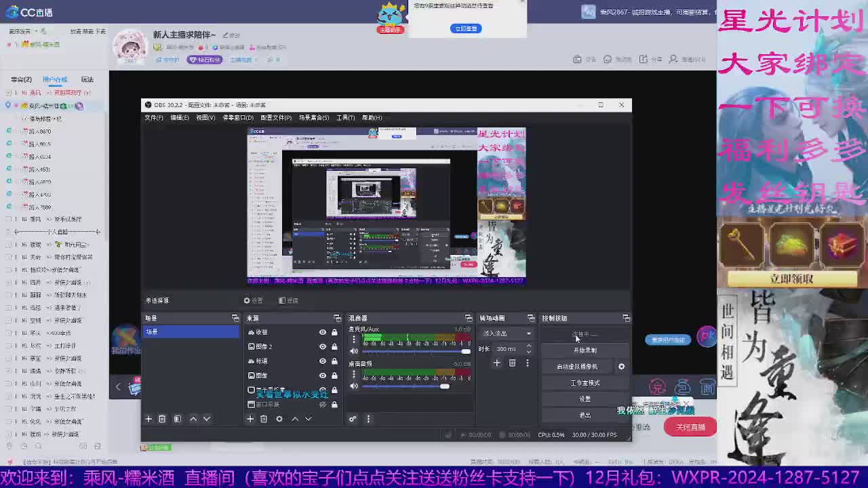Click the 立即查看 button in the notification popup
This screenshot has width=868, height=488.
pyautogui.click(x=466, y=28)
